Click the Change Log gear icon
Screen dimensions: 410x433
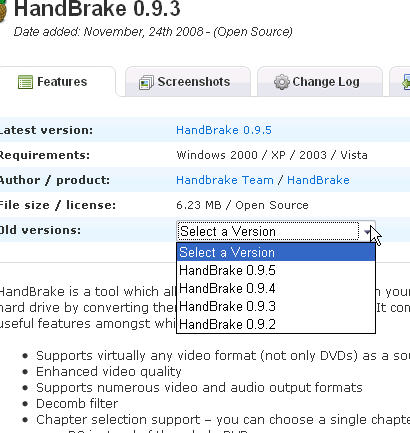pyautogui.click(x=282, y=82)
